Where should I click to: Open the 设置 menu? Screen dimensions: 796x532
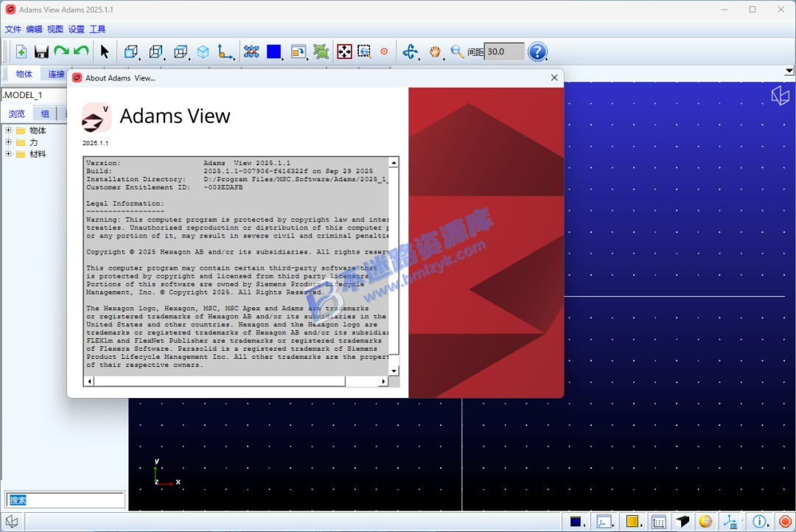(76, 29)
